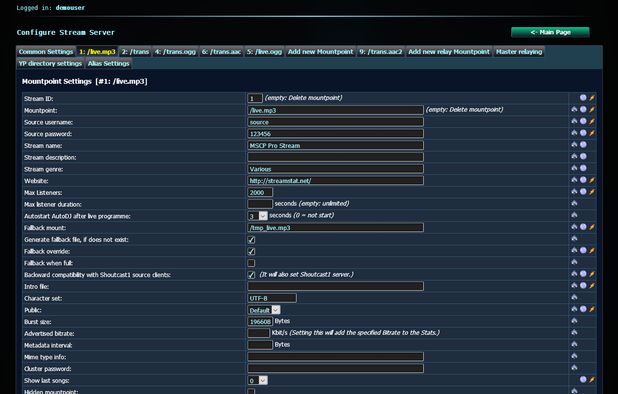
Task: Click the spade-shaped icon in Website row
Action: pyautogui.click(x=574, y=180)
